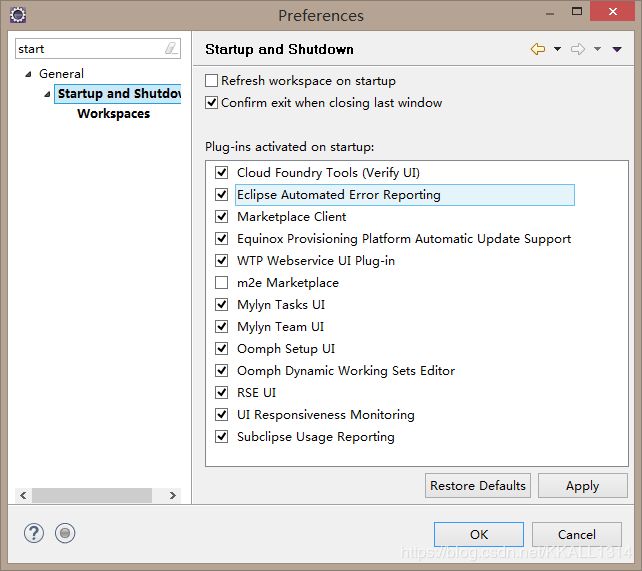Image resolution: width=642 pixels, height=571 pixels.
Task: Uncheck Mylyn Team UI
Action: (x=222, y=327)
